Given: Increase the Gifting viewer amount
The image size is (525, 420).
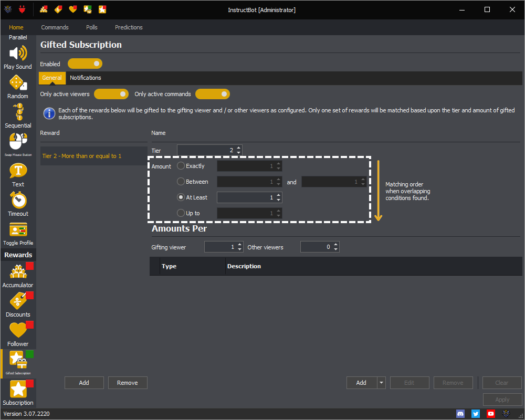Looking at the screenshot, I should [x=240, y=245].
